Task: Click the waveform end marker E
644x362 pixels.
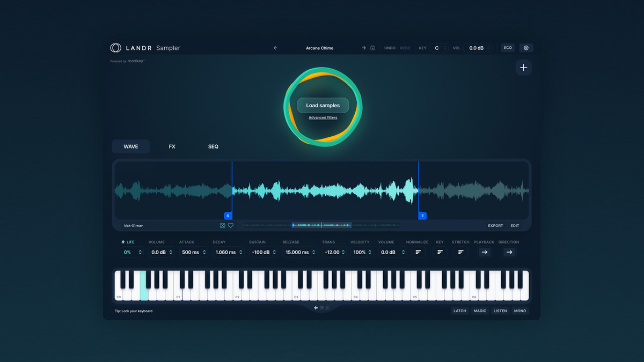Action: [422, 216]
